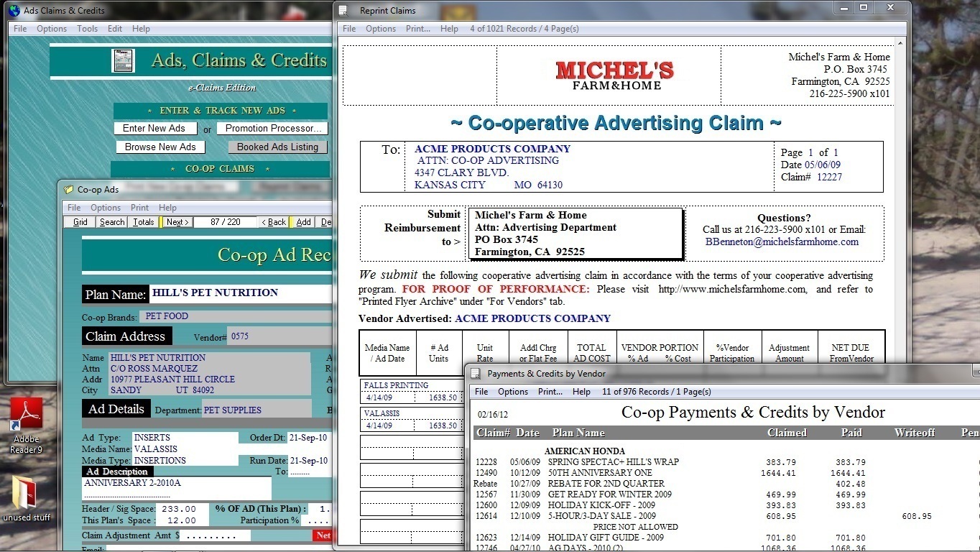980x552 pixels.
Task: Click the BBenneton@michelsfarmhome.com email link
Action: (x=782, y=242)
